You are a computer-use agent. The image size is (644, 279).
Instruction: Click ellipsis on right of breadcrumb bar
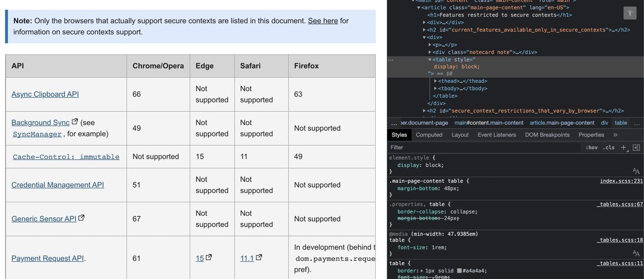[637, 123]
